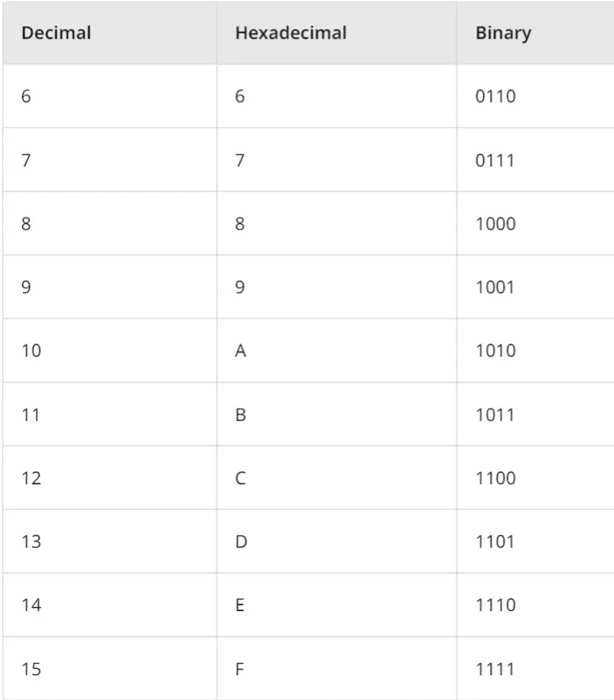The width and height of the screenshot is (614, 700).
Task: Click the Decimal column header
Action: (x=56, y=33)
